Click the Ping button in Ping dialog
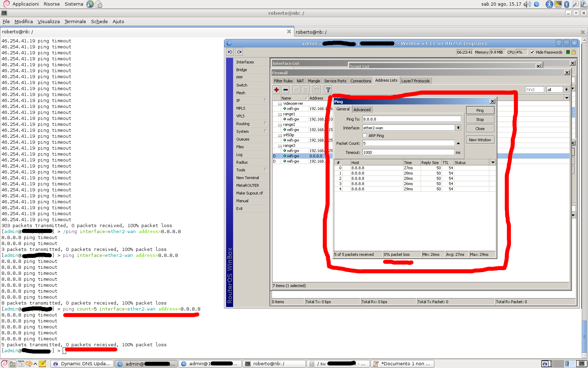 click(x=480, y=110)
